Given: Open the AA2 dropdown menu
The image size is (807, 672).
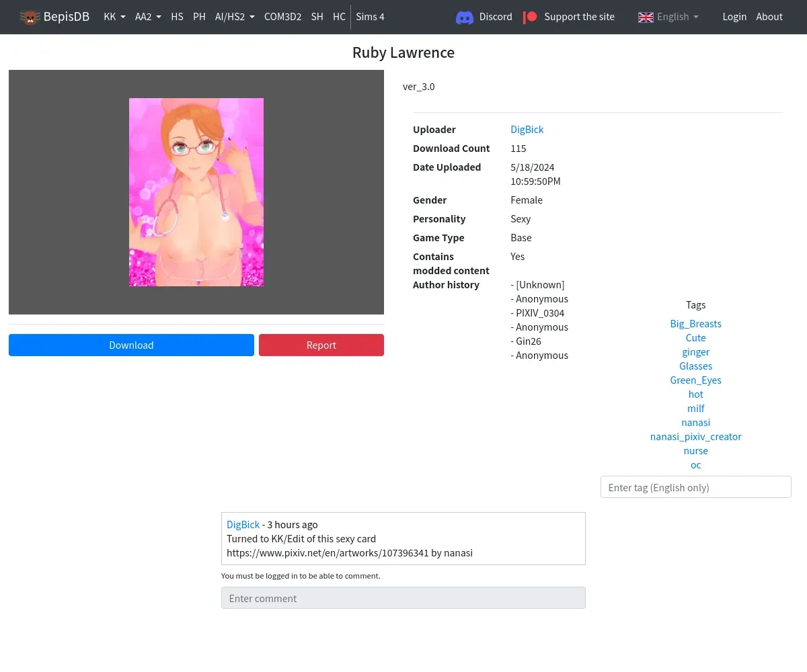Looking at the screenshot, I should click(x=148, y=17).
